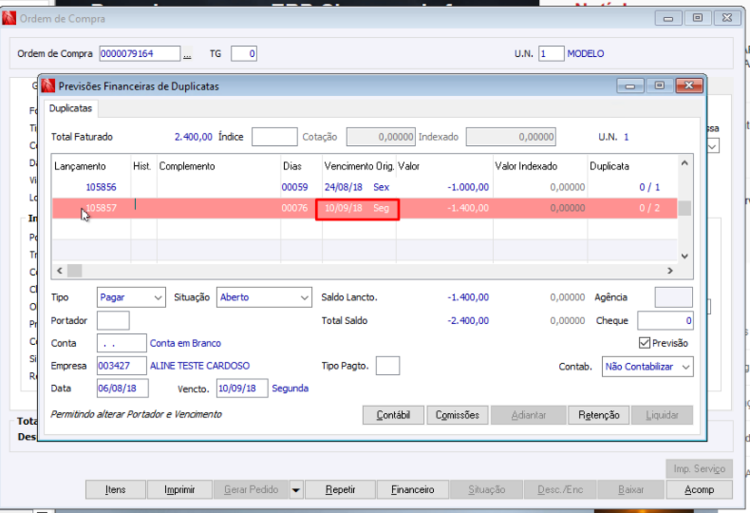Click the Data field showing 06/08/18
750x513 pixels.
pyautogui.click(x=122, y=388)
